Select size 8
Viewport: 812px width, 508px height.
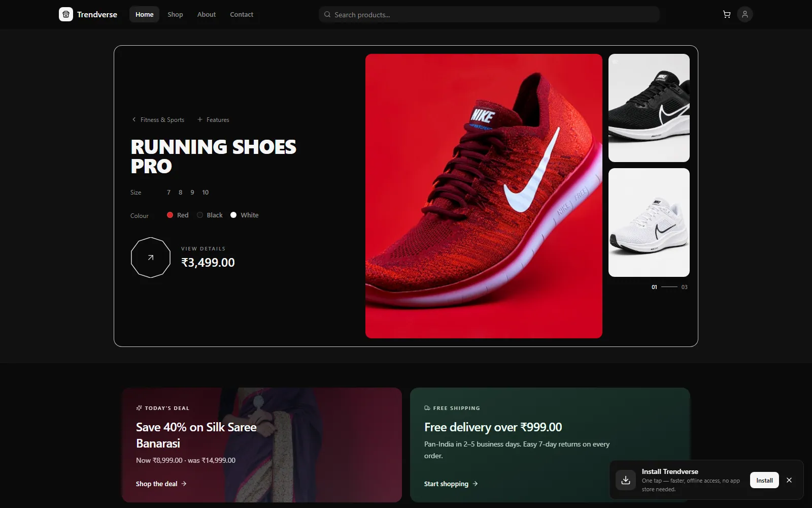tap(180, 193)
